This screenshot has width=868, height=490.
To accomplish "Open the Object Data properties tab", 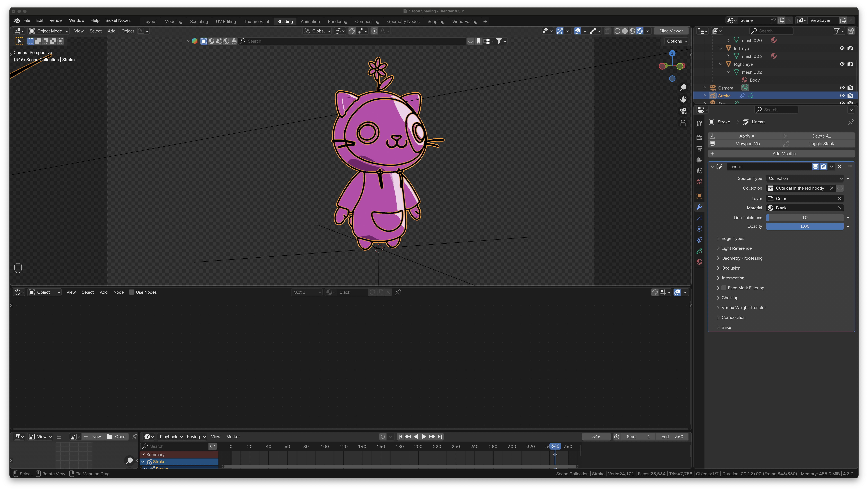I will pyautogui.click(x=699, y=251).
